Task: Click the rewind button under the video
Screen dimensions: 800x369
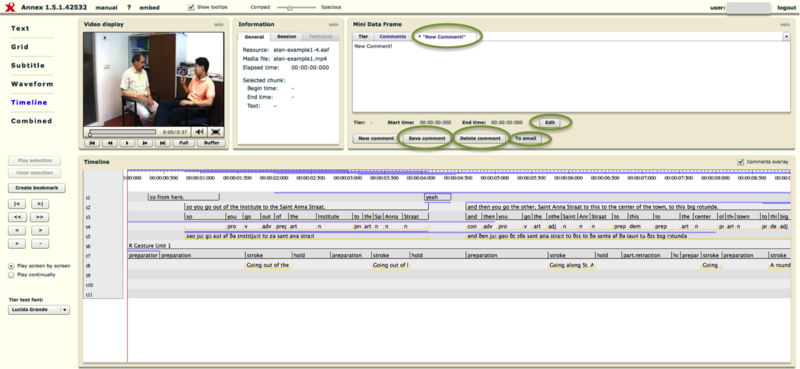Action: 109,143
